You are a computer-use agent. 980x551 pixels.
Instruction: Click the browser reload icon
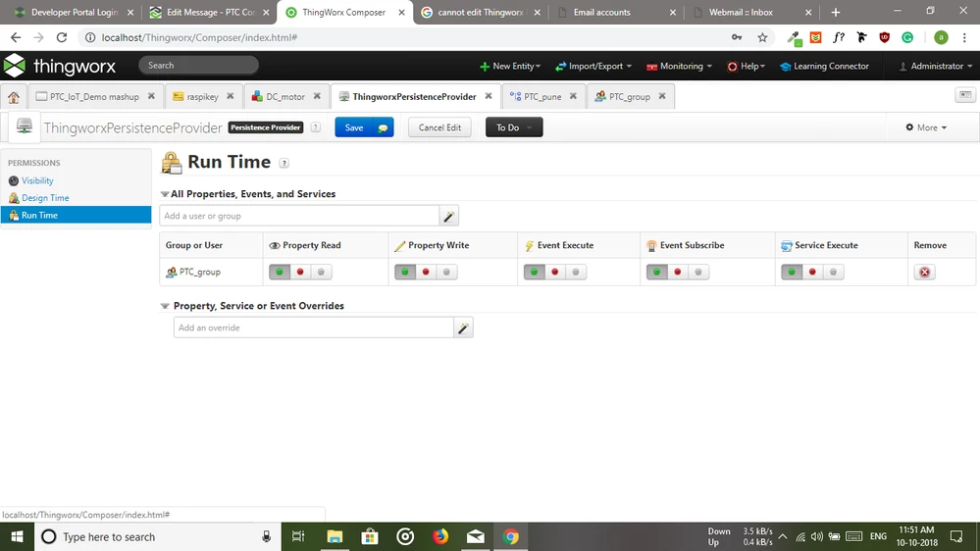pos(61,37)
